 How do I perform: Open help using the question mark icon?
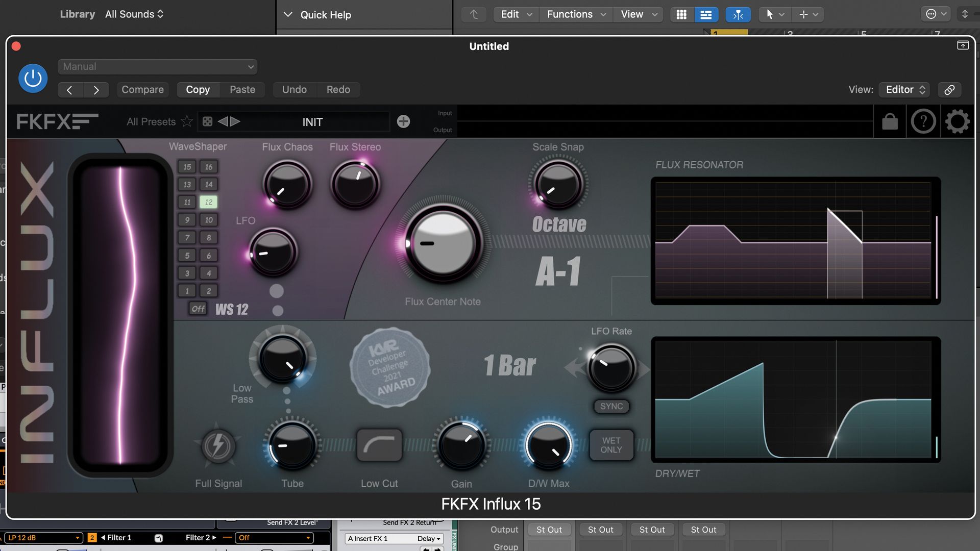tap(923, 121)
